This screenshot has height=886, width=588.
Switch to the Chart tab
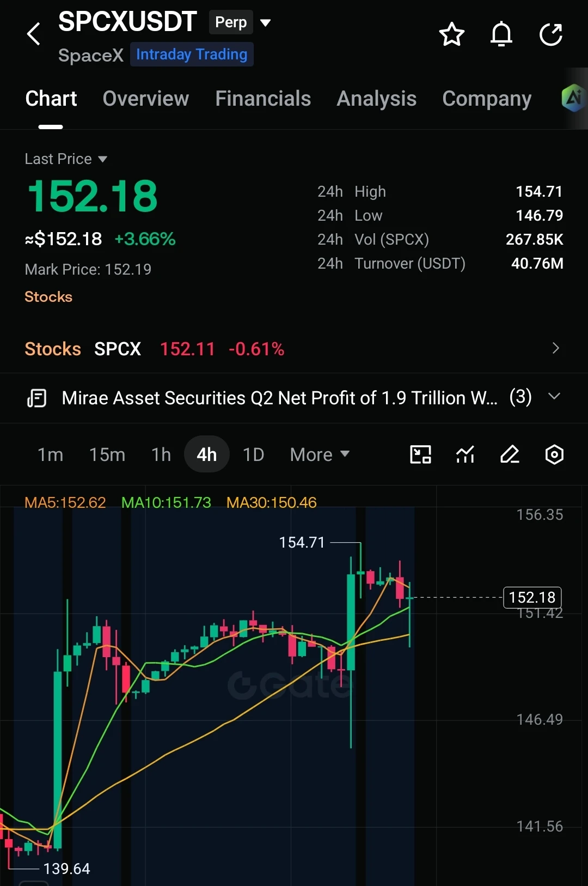click(x=51, y=99)
